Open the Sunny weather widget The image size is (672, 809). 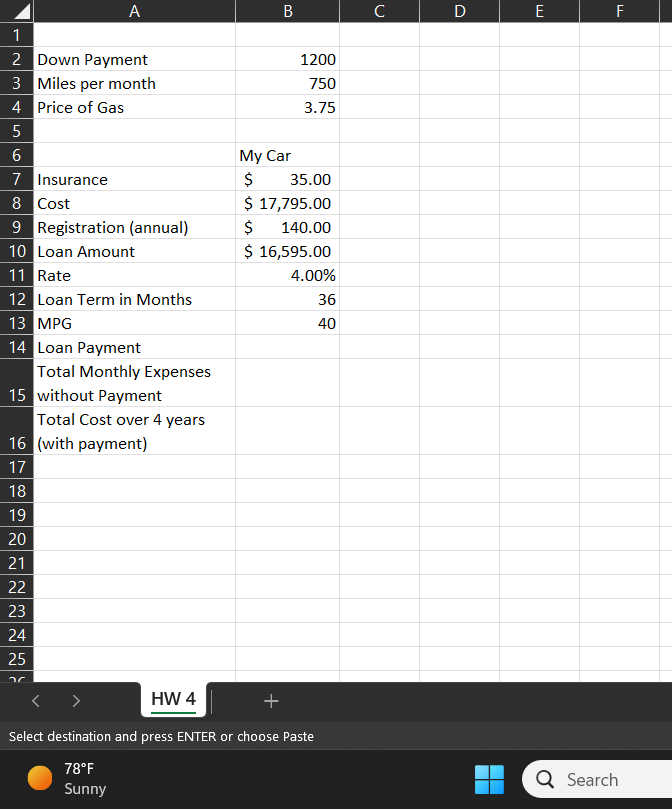tap(67, 779)
